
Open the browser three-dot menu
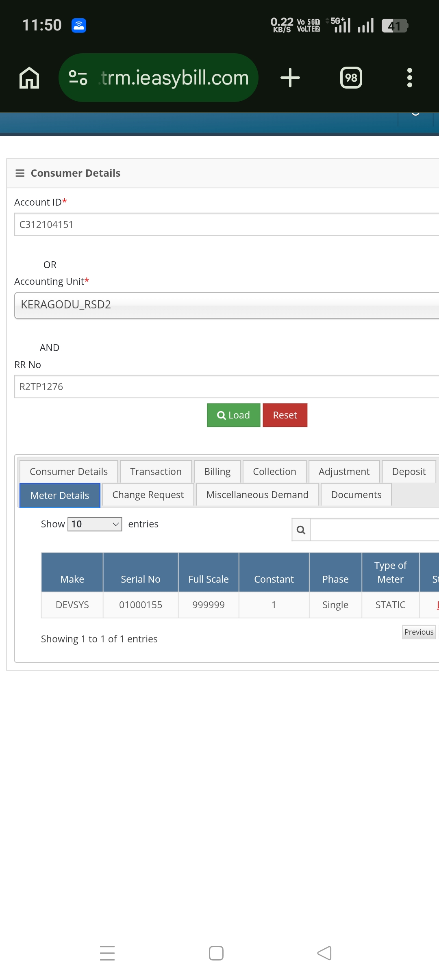coord(409,78)
